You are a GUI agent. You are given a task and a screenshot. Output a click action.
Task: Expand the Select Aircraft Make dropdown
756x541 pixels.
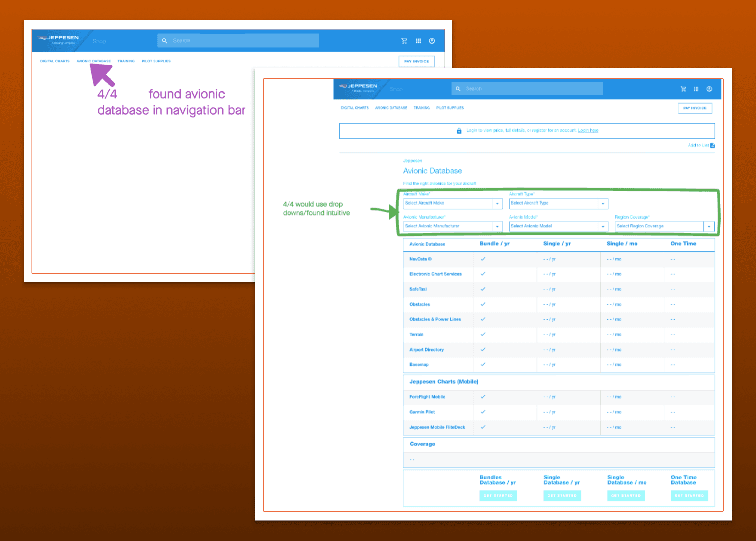click(497, 204)
